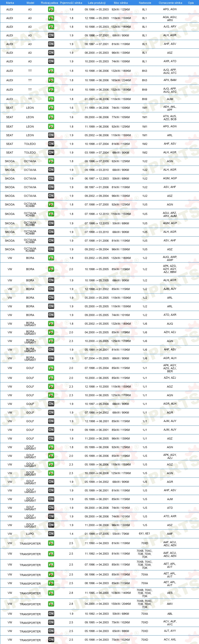Click body code '6X1, 6E1'
This screenshot has height=644, width=199.
(145, 533)
